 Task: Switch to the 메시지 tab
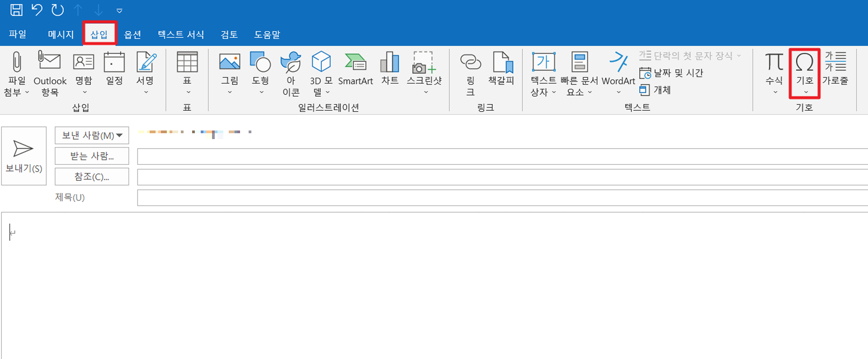coord(61,34)
